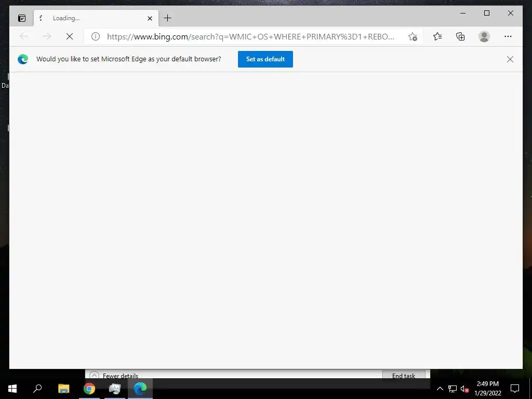
Task: Open the Windows Start menu
Action: (x=12, y=389)
